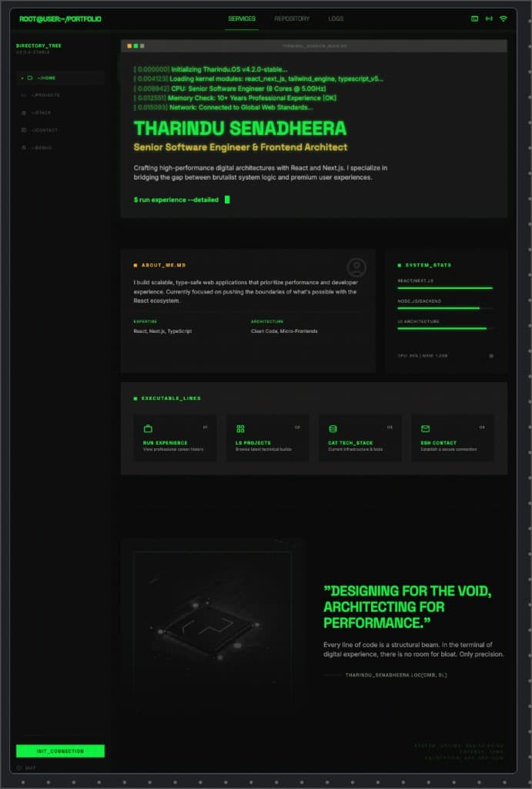Click the icon beside ~/STACK
532x789 pixels.
coord(24,112)
